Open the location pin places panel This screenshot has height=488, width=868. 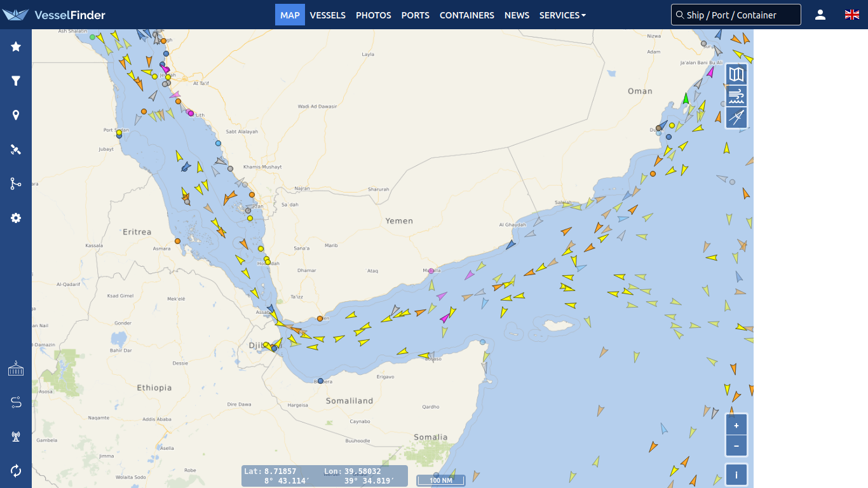[x=16, y=115]
